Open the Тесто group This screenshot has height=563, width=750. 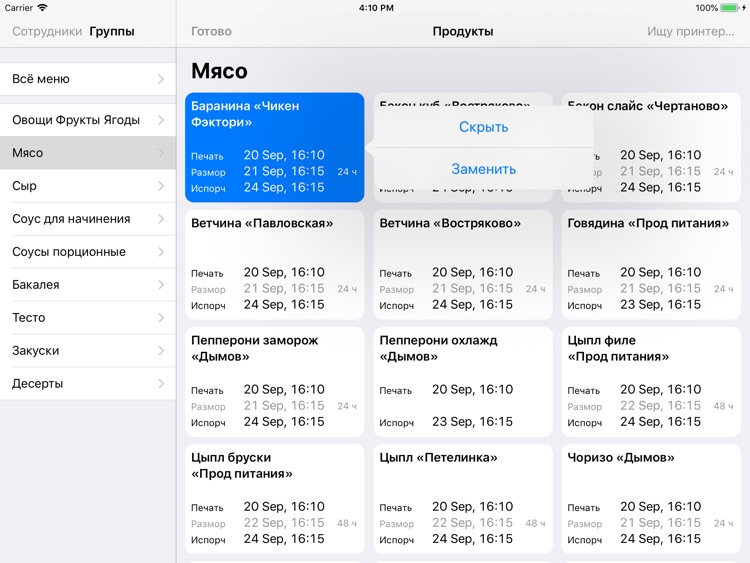point(88,318)
